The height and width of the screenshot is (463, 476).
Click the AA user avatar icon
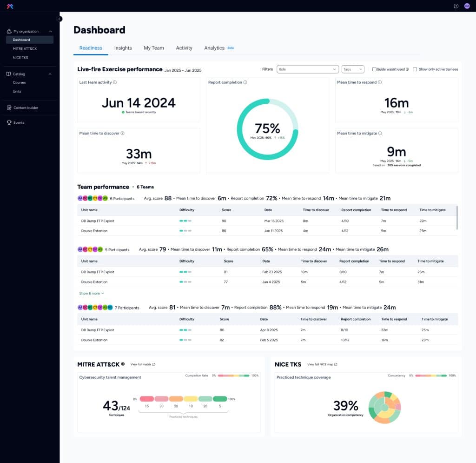467,6
